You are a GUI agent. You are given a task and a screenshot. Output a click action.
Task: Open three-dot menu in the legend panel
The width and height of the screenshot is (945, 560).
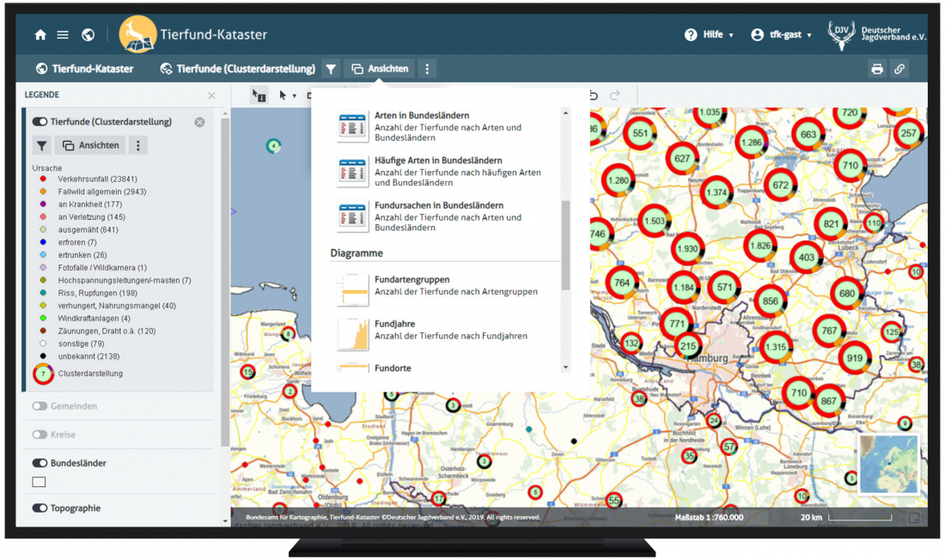pos(138,145)
